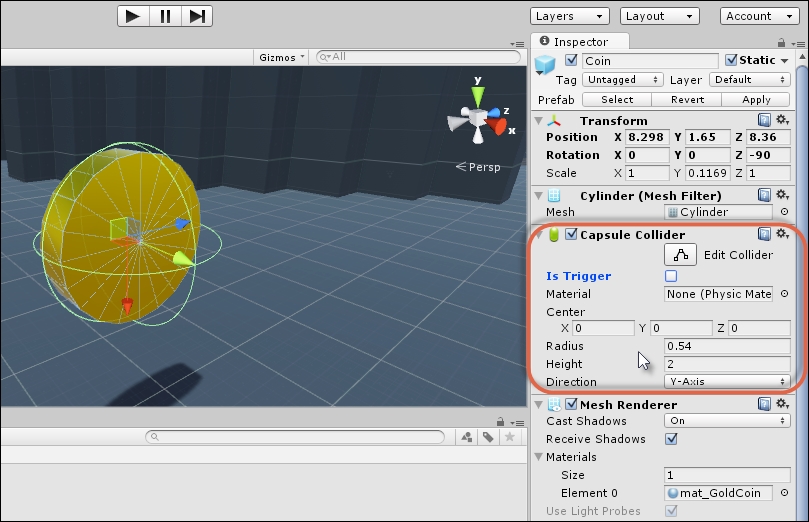Open the Layers dropdown in toolbar
This screenshot has width=809, height=522.
(x=569, y=16)
